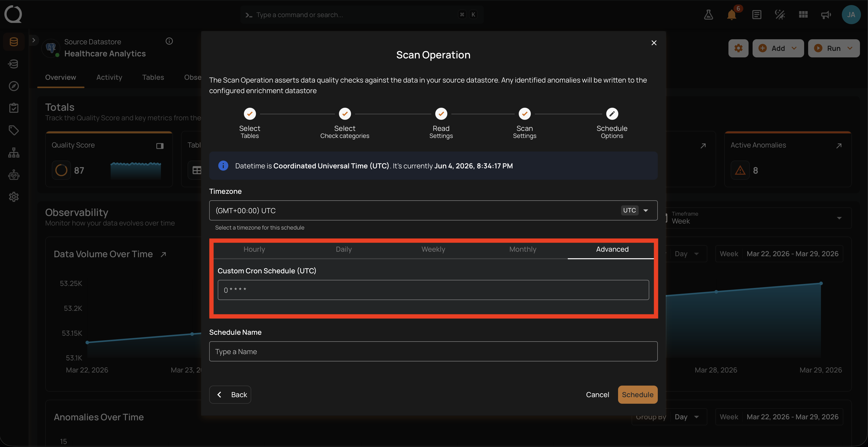
Task: Open the Source Datastores sidebar icon
Action: tap(14, 42)
